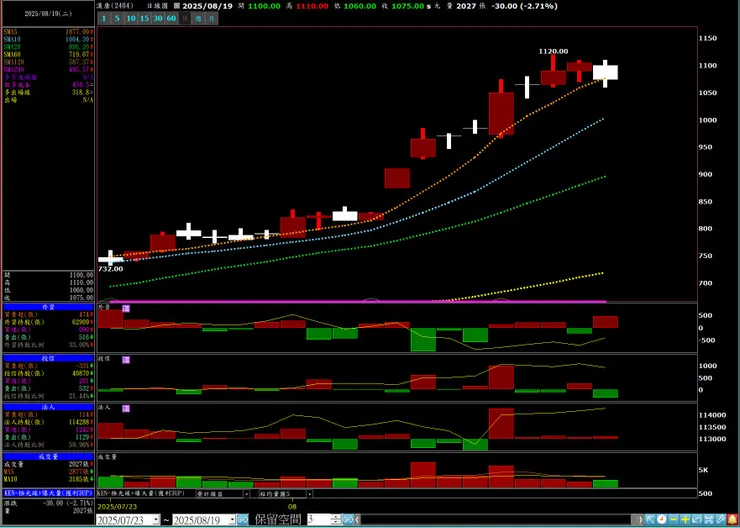Screen dimensions: 740x528
Task: Click the small grid icon beside 2025/08/19
Action: [177, 6]
